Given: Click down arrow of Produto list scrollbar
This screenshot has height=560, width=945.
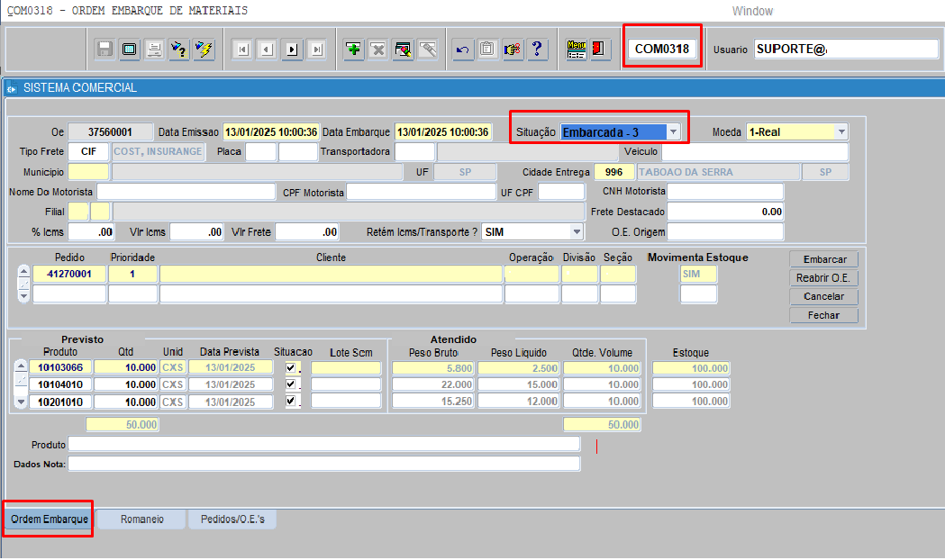Looking at the screenshot, I should tap(21, 402).
